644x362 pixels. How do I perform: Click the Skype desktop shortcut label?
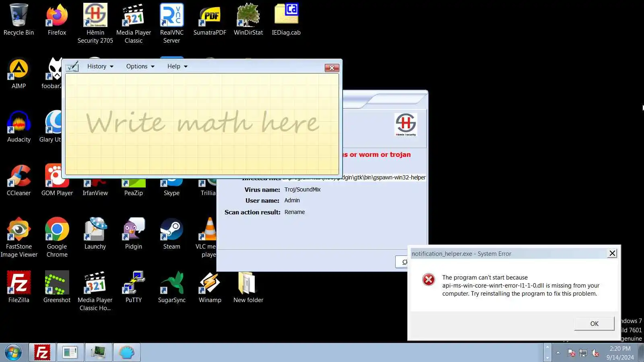click(171, 193)
